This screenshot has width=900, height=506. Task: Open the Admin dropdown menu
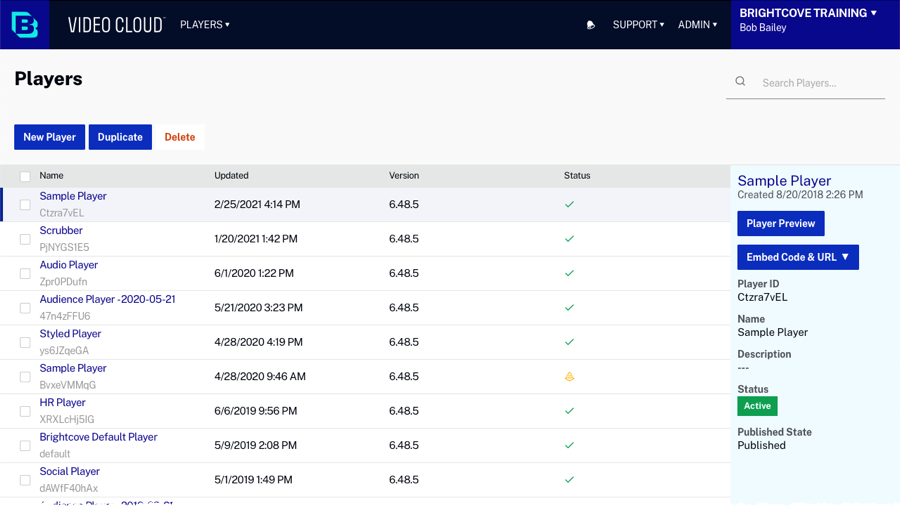pos(697,25)
